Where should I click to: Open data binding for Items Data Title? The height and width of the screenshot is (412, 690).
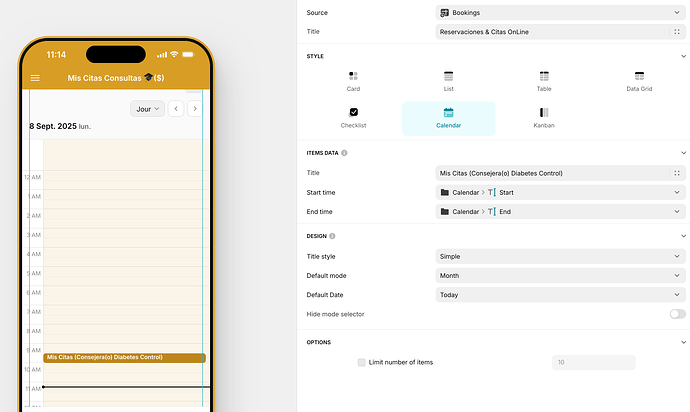click(677, 173)
